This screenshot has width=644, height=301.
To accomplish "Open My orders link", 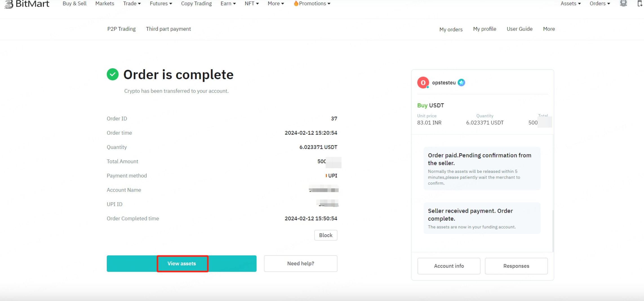I will (451, 29).
